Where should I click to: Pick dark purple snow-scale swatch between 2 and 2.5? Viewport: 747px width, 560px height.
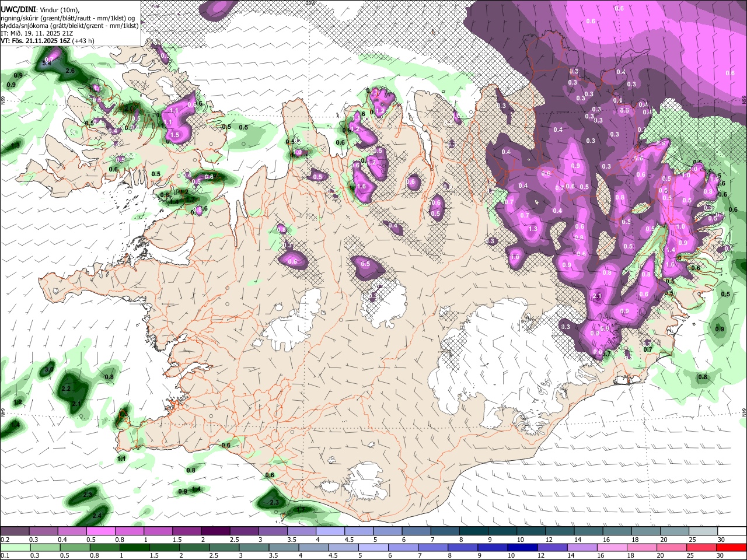[215, 531]
